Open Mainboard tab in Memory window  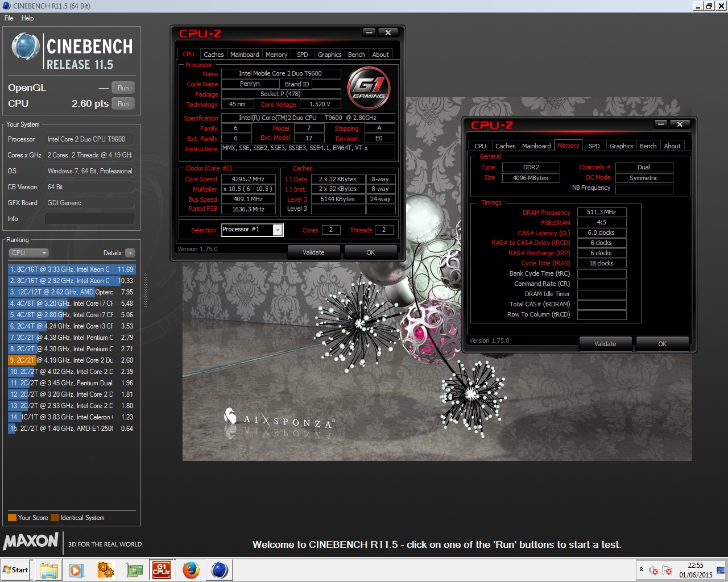(536, 146)
